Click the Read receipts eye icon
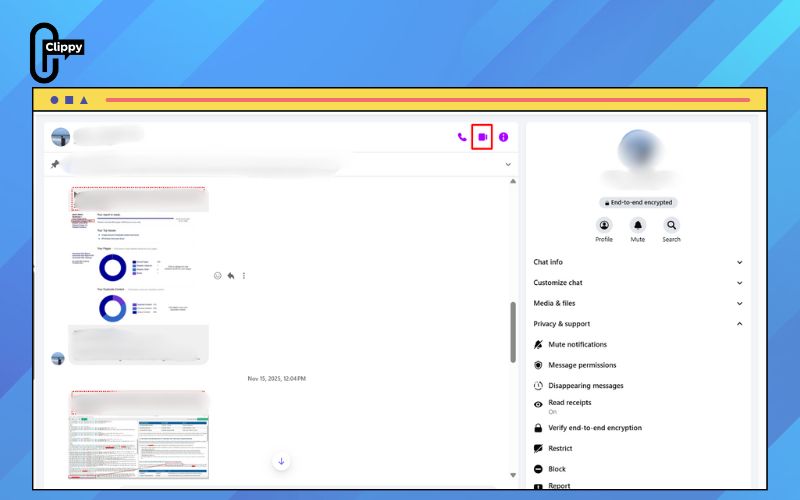The height and width of the screenshot is (500, 800). [538, 405]
